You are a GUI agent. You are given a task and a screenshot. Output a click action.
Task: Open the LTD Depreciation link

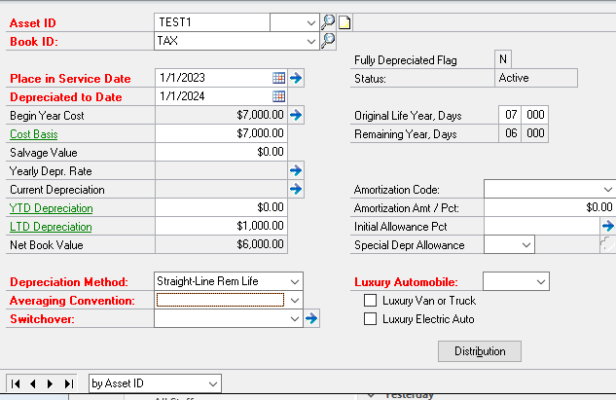click(x=50, y=227)
